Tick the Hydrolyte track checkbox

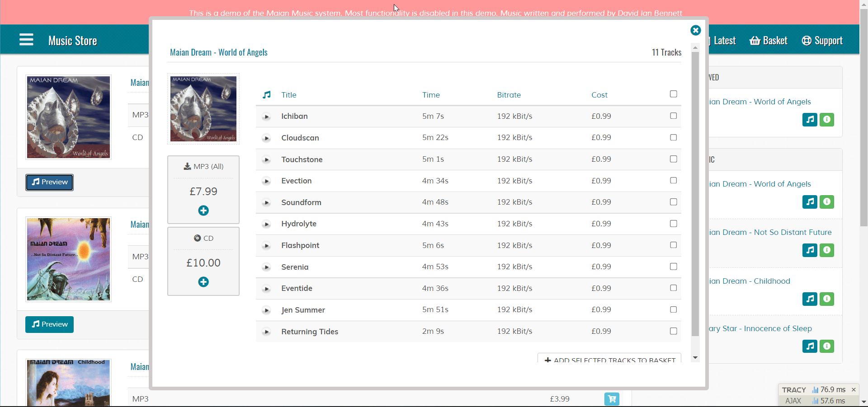tap(673, 224)
